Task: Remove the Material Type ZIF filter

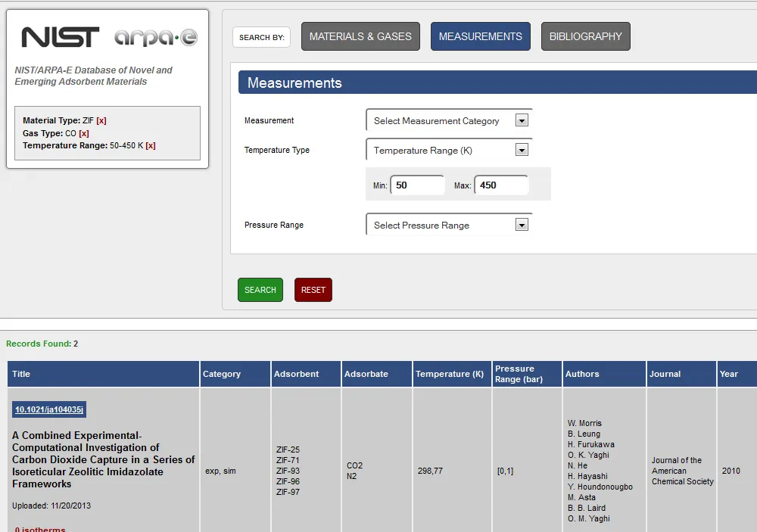Action: 101,121
